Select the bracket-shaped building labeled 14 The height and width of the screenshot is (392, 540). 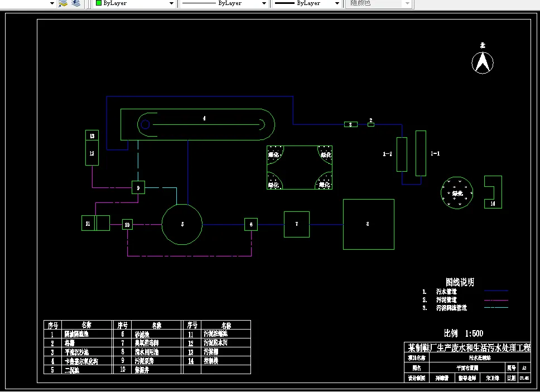pos(493,192)
